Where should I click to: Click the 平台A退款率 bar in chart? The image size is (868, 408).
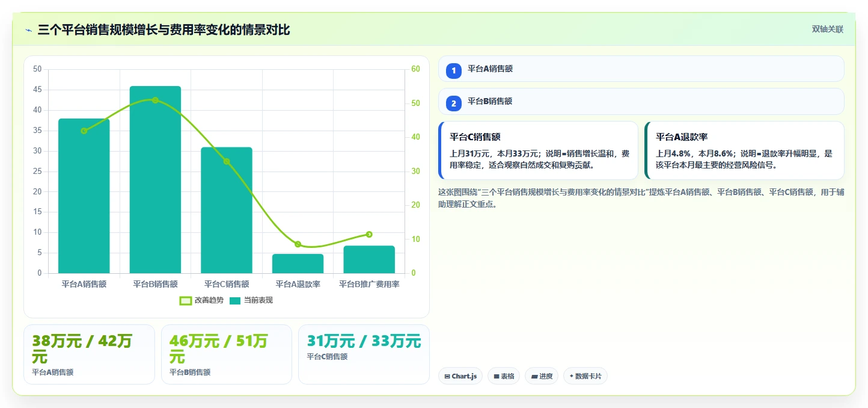tap(298, 264)
